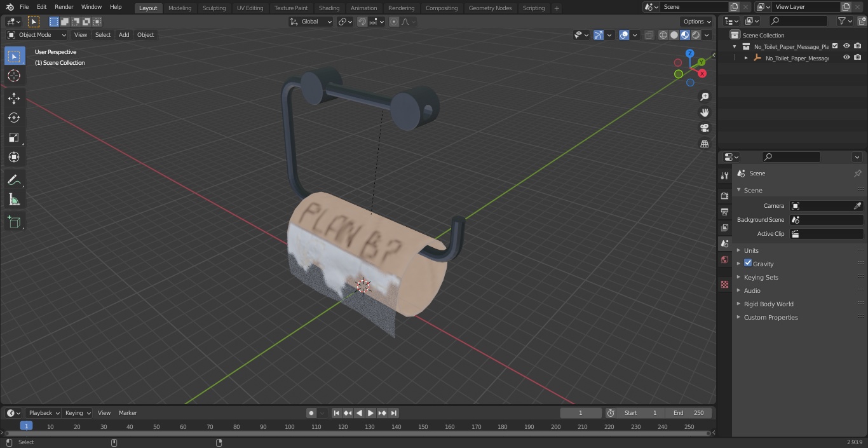The height and width of the screenshot is (448, 868).
Task: Pick the Annotate tool
Action: click(14, 180)
